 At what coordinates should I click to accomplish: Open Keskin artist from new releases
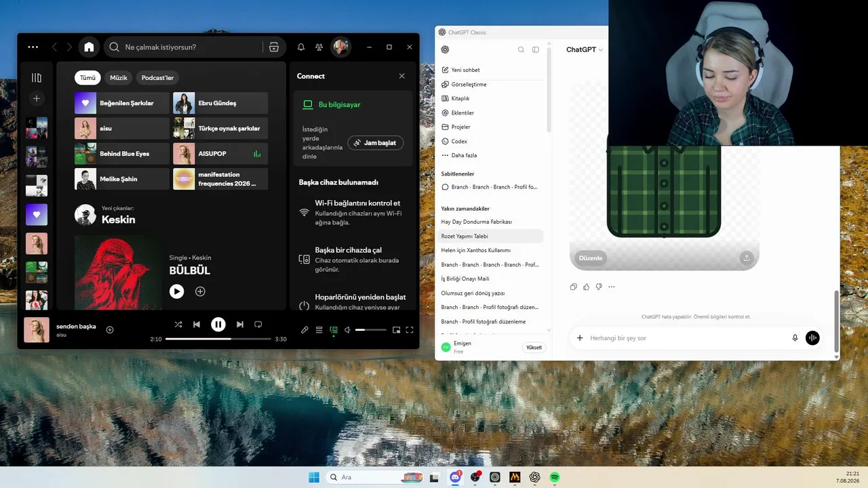tap(118, 220)
